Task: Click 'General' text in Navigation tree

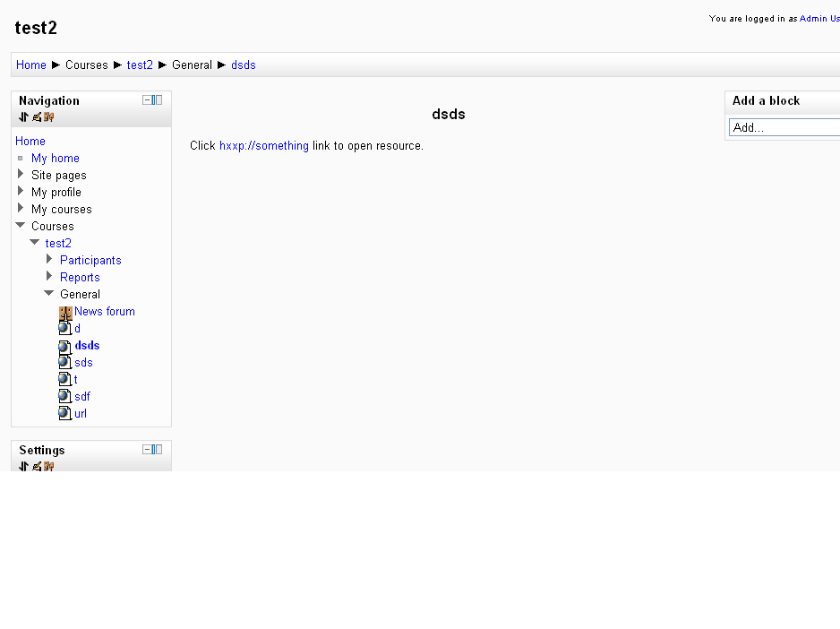Action: (x=80, y=295)
